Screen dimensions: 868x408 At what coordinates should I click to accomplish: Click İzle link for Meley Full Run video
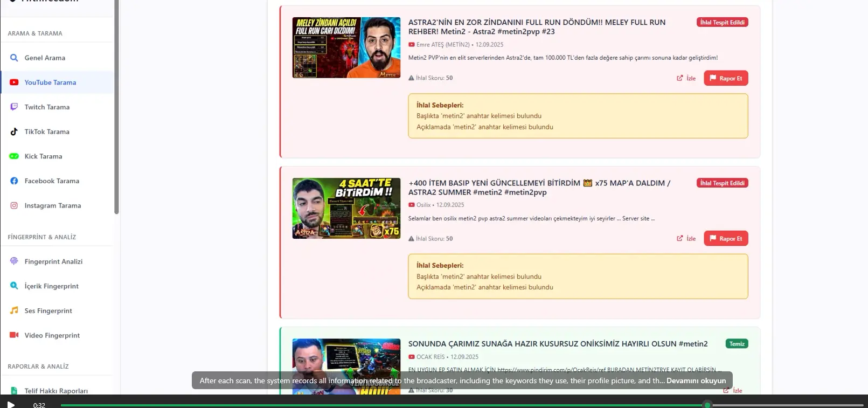point(686,78)
